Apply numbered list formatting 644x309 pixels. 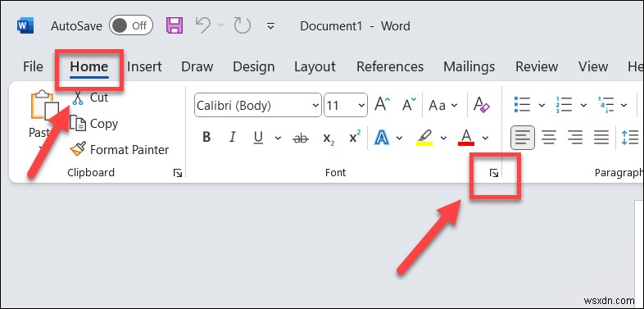tap(564, 105)
